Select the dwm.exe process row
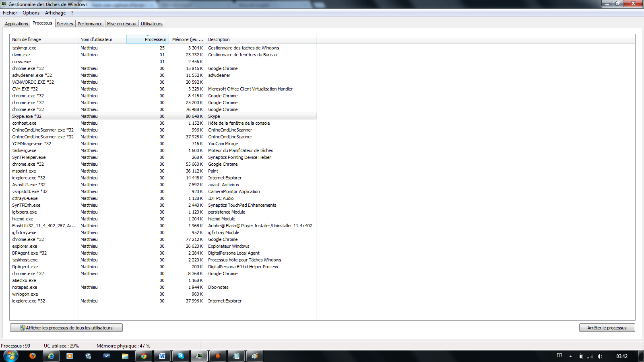 click(x=163, y=55)
